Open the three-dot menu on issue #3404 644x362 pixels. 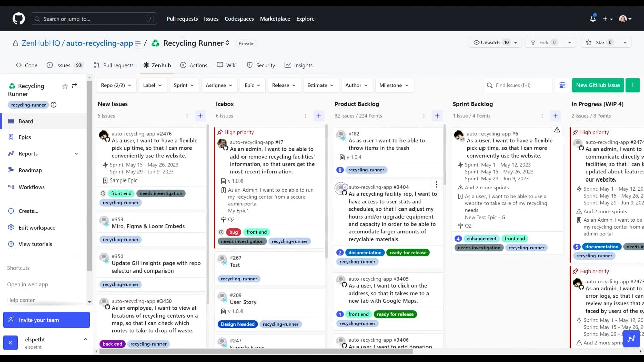(437, 185)
